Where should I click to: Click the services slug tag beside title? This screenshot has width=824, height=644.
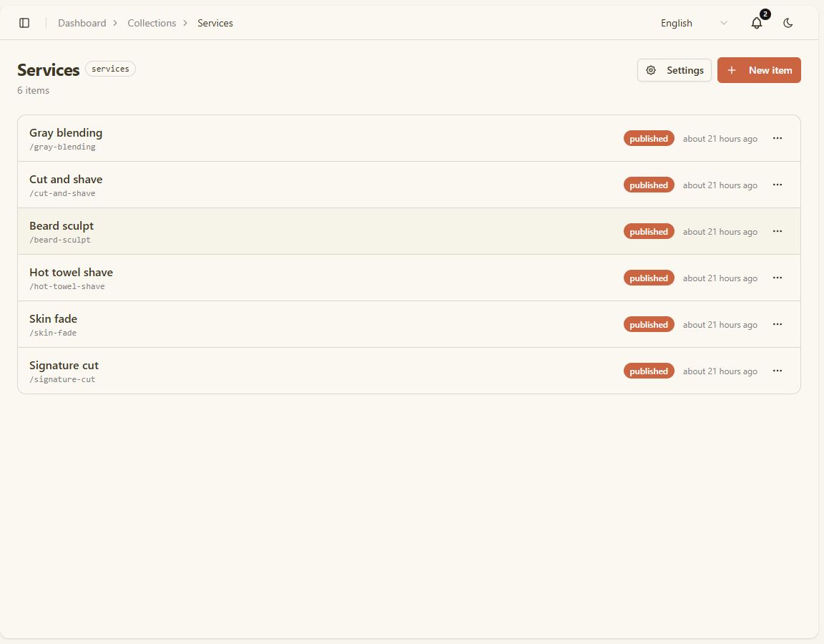pyautogui.click(x=110, y=69)
